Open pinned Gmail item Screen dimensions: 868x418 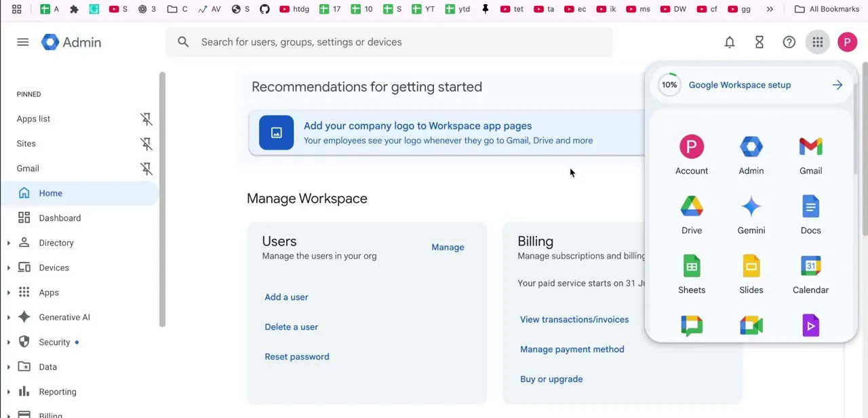[28, 168]
